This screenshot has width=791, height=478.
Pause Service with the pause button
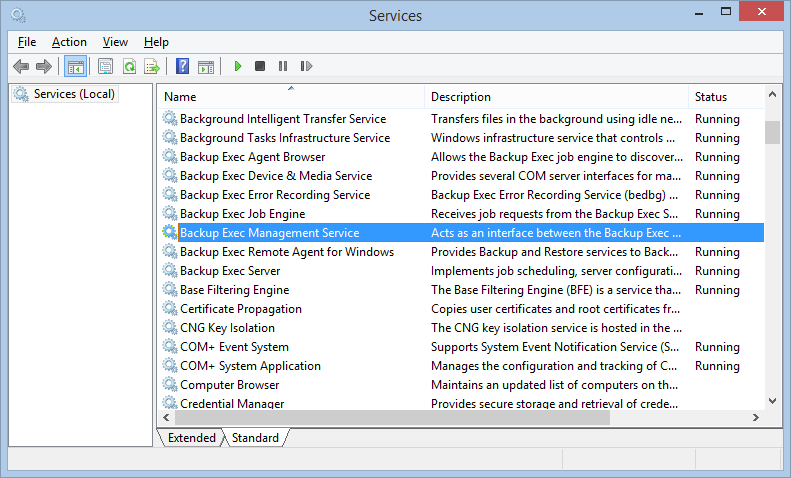click(283, 66)
